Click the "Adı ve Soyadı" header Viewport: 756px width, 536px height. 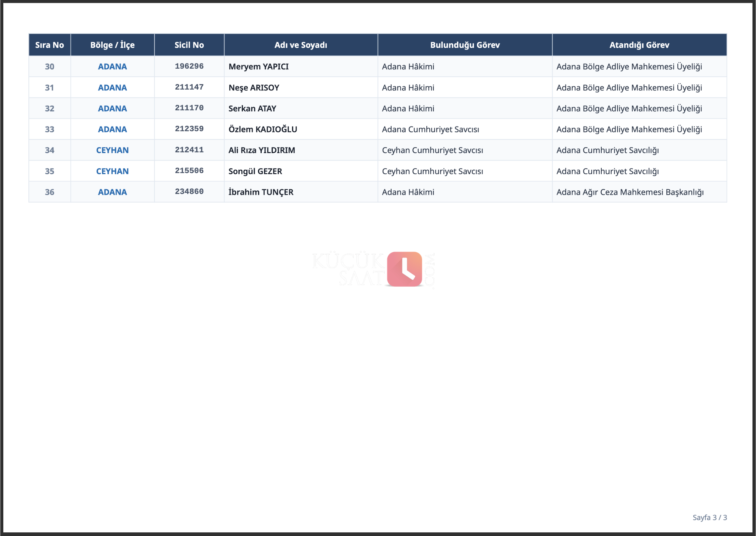pos(301,45)
